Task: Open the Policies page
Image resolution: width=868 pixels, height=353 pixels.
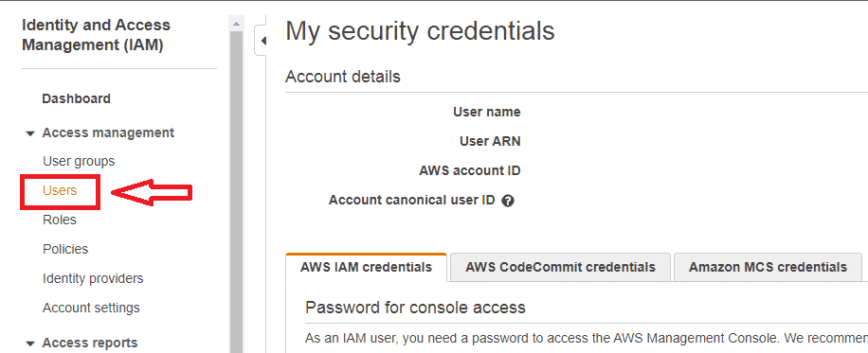Action: click(x=65, y=250)
